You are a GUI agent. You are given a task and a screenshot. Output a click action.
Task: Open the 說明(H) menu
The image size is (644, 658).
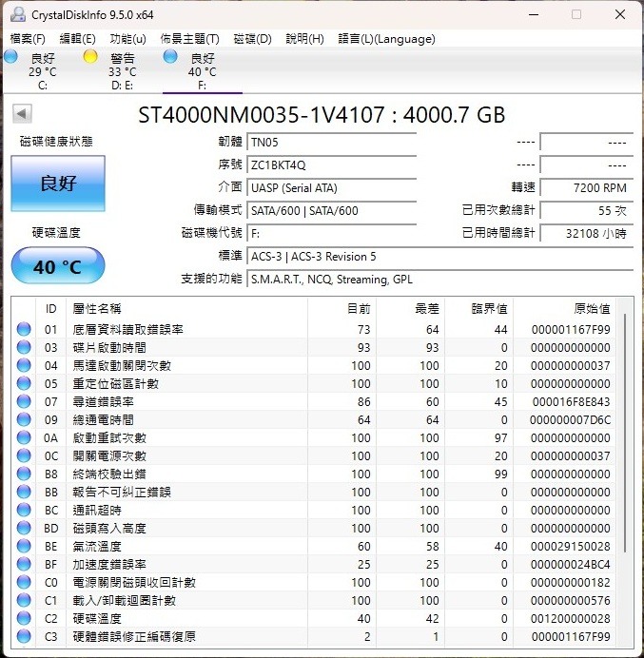[304, 39]
